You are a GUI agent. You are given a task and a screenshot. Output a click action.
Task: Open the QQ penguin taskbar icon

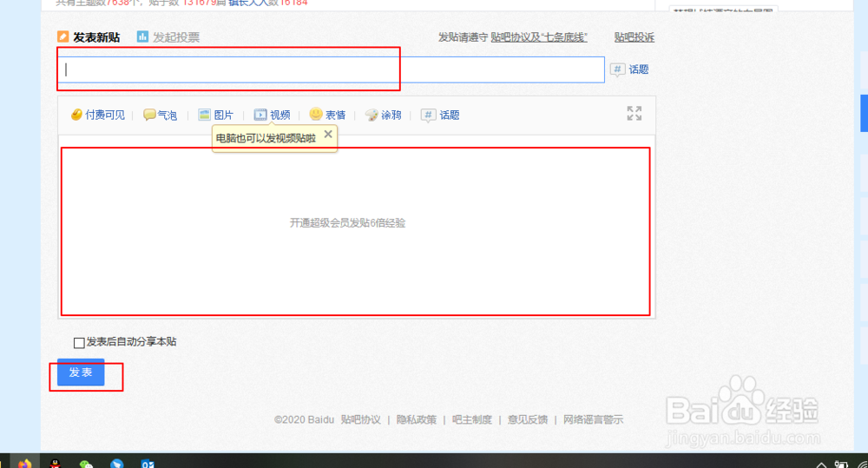point(56,464)
